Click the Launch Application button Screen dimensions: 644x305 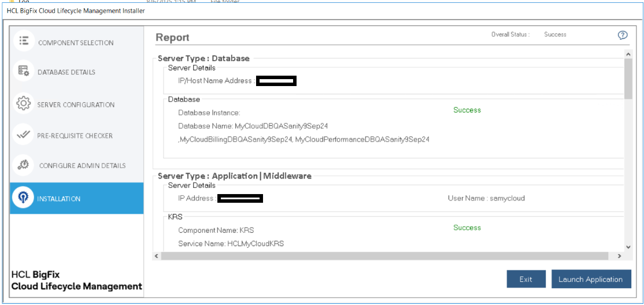click(590, 279)
